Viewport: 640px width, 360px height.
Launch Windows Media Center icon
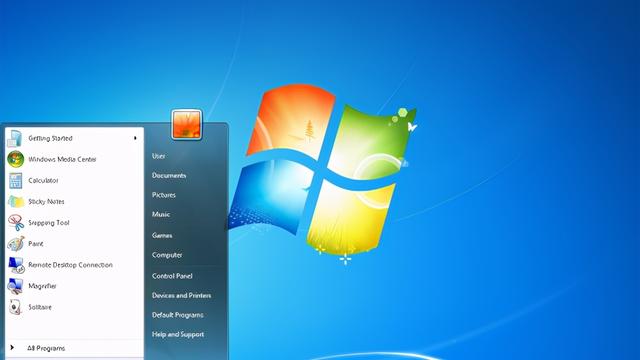point(16,159)
